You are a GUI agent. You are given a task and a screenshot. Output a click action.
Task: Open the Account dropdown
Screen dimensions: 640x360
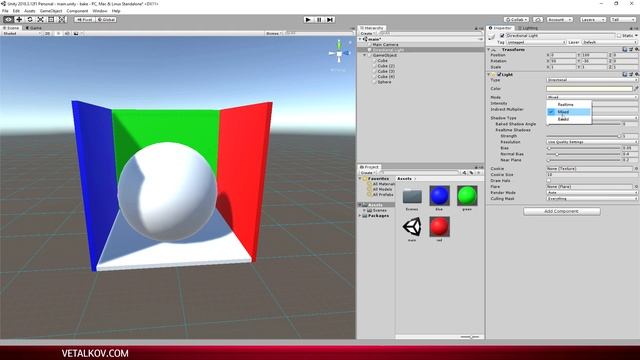coord(560,20)
